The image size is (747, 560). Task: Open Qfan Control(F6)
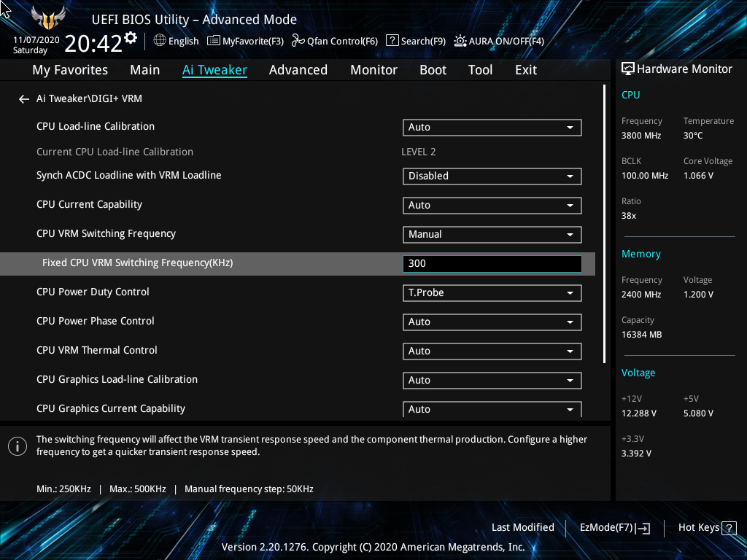(334, 41)
